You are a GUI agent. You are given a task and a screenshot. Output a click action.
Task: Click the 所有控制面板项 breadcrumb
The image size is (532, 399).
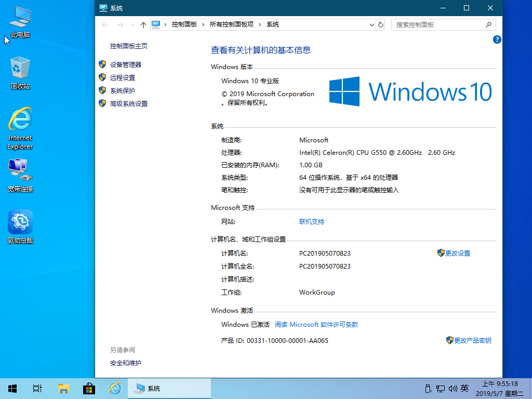[232, 24]
